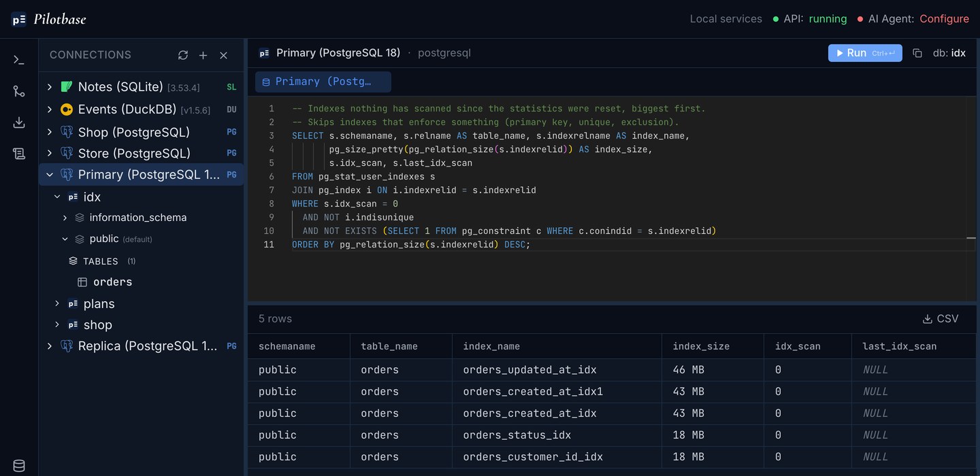Click the TABLES group row

(x=142, y=261)
